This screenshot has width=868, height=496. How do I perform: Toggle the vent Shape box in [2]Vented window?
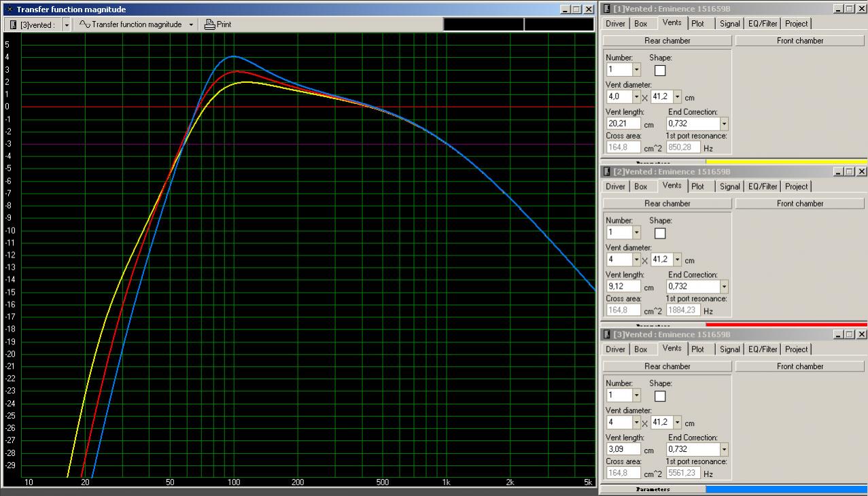pos(659,233)
